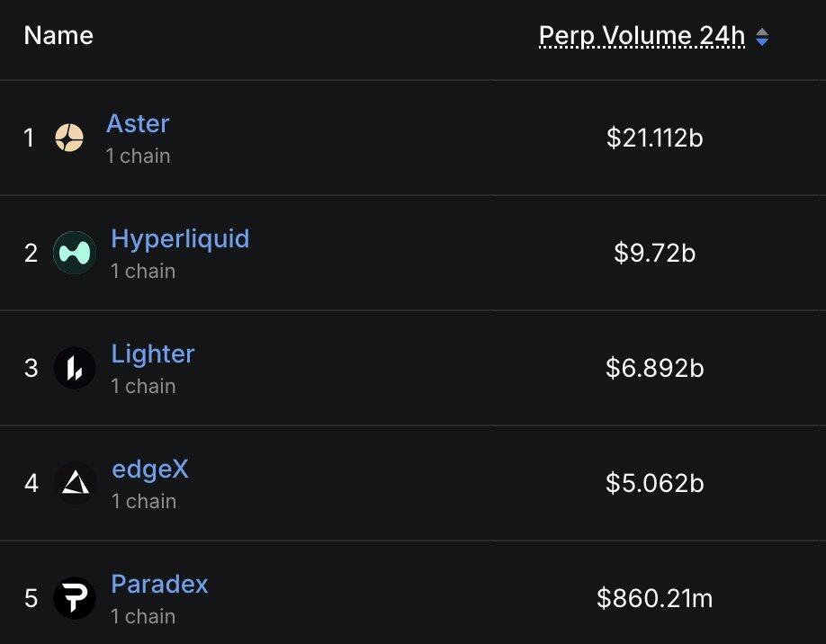The height and width of the screenshot is (644, 826).
Task: Click the Name column header
Action: click(58, 36)
